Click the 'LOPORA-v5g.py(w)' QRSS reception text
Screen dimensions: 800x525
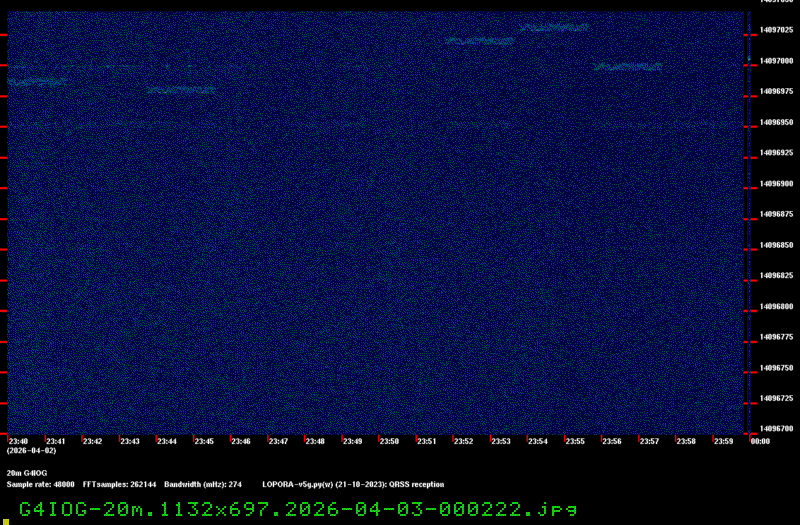coord(353,485)
